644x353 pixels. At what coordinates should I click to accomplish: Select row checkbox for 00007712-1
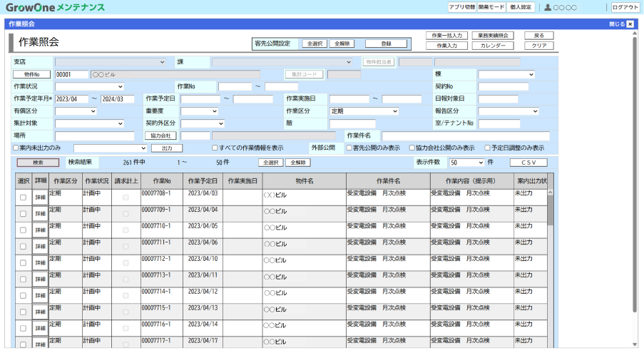pyautogui.click(x=23, y=262)
